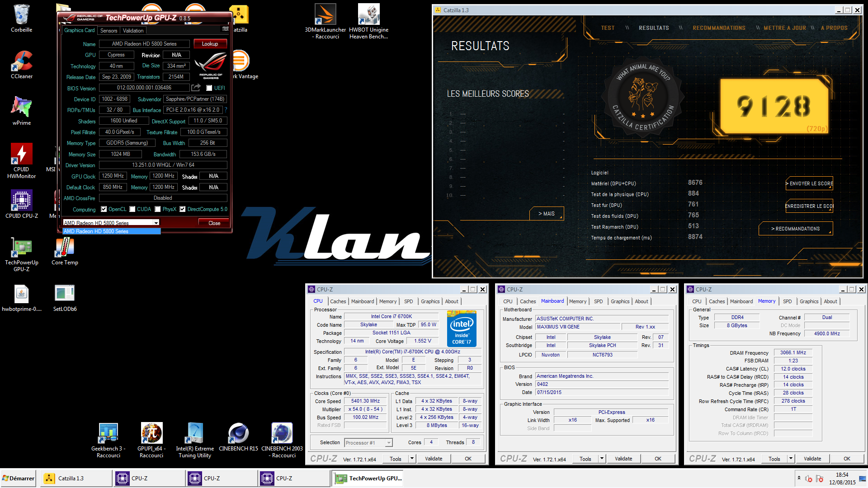Click the > MAIS button in Catzilla

[x=547, y=214]
